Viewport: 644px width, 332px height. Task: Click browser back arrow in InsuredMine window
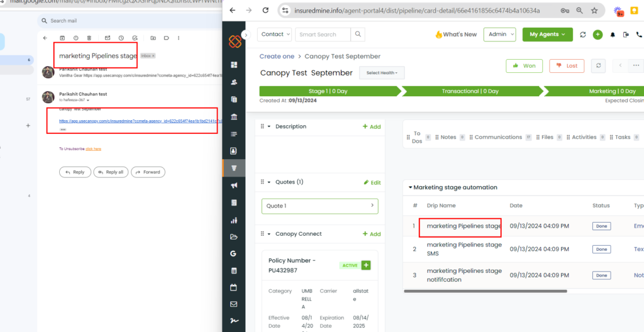coord(233,10)
